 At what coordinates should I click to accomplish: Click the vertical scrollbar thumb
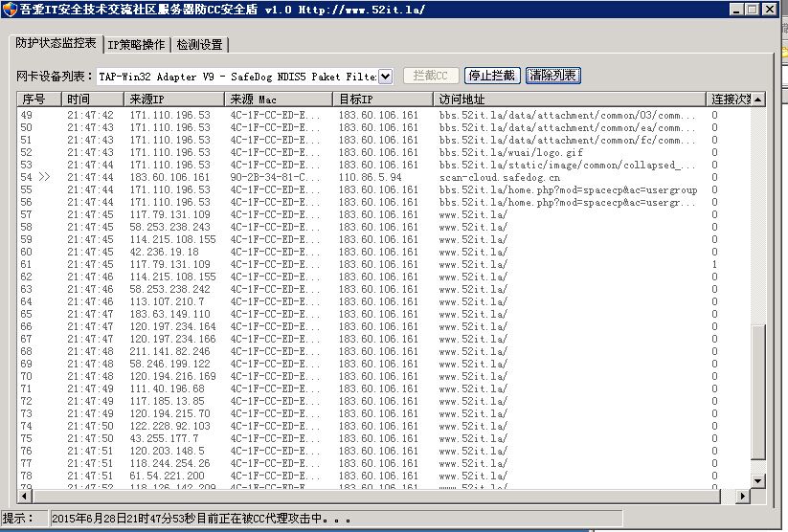click(758, 392)
